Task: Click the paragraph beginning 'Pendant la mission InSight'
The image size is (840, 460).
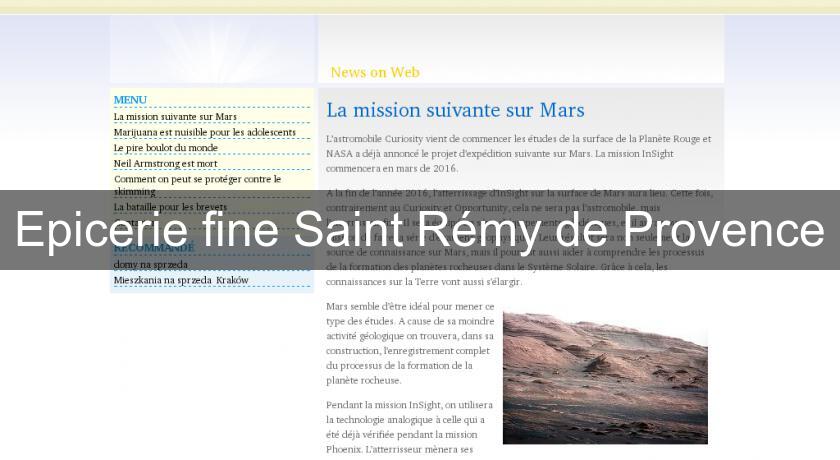Action: (x=409, y=427)
